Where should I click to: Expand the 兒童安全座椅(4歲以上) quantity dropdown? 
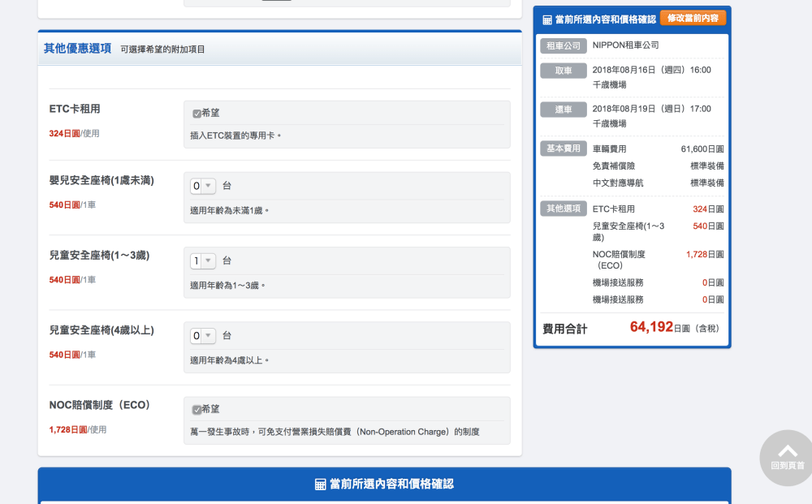(203, 335)
